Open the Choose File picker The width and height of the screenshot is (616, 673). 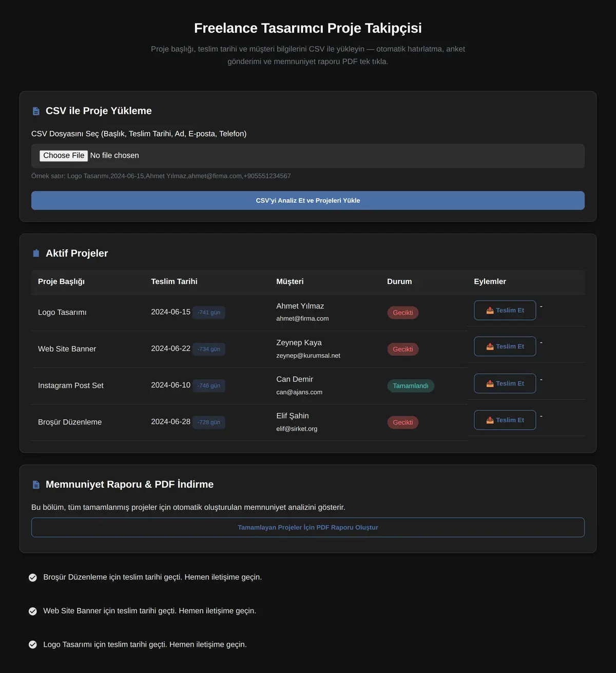pos(64,156)
